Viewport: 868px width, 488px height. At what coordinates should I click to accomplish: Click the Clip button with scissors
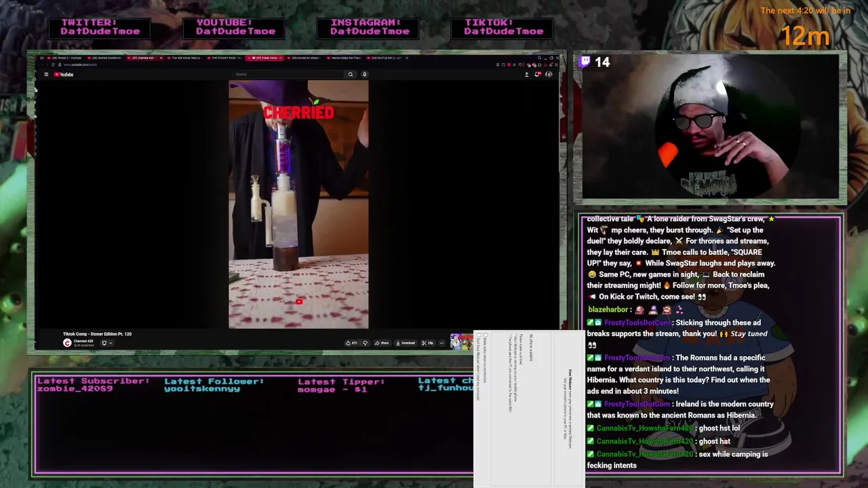tap(427, 343)
